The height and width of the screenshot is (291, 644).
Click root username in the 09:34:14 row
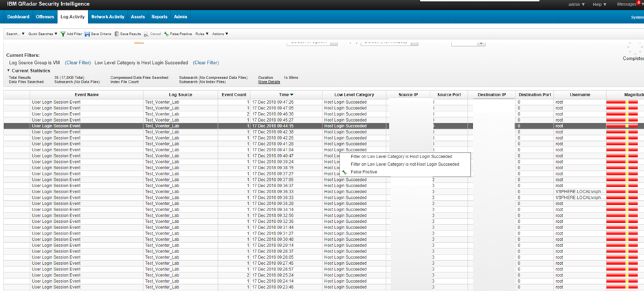click(x=559, y=210)
